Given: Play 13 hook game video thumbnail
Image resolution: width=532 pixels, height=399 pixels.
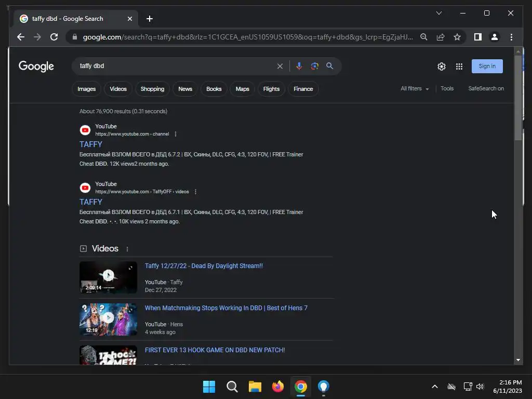Looking at the screenshot, I should pos(108,355).
